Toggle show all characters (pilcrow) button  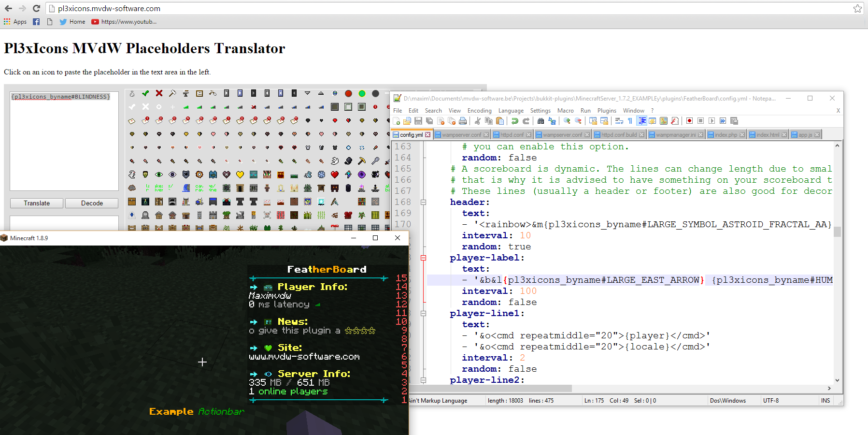coord(630,121)
